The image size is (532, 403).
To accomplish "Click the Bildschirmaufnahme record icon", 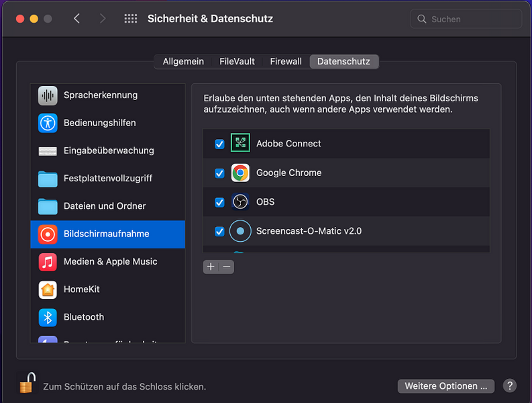I will [48, 234].
